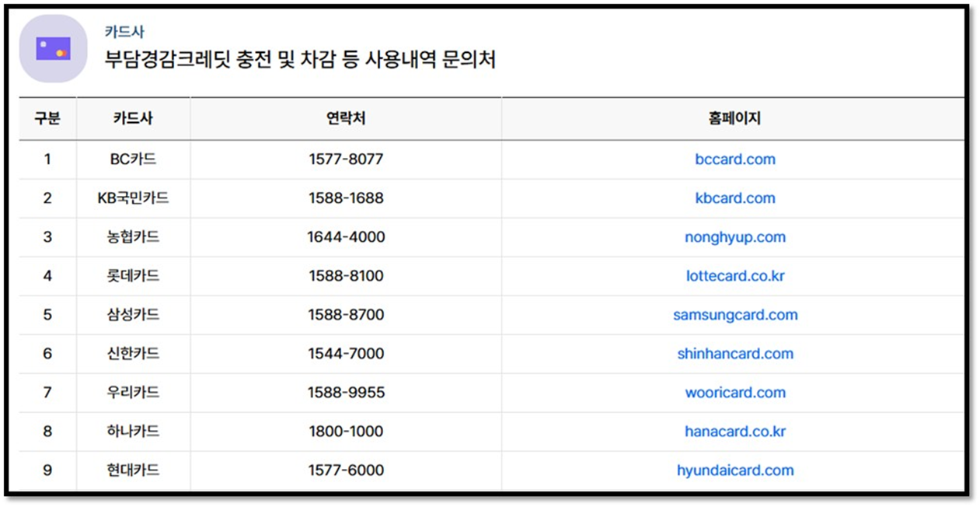Select the 우리카드 cell
The width and height of the screenshot is (980, 507).
(133, 393)
